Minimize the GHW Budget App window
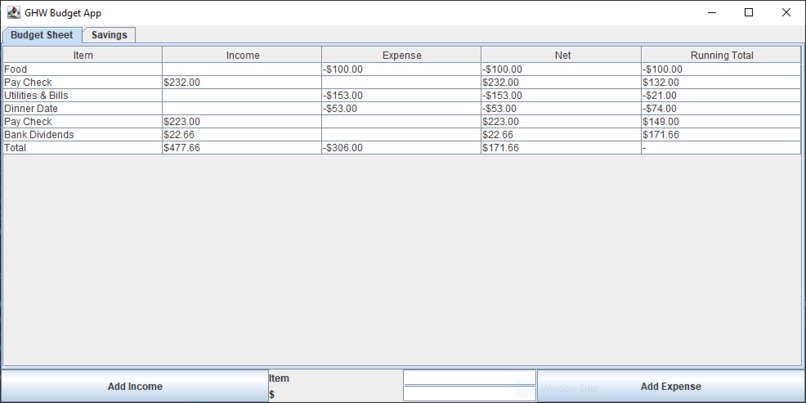The width and height of the screenshot is (806, 403). point(712,12)
